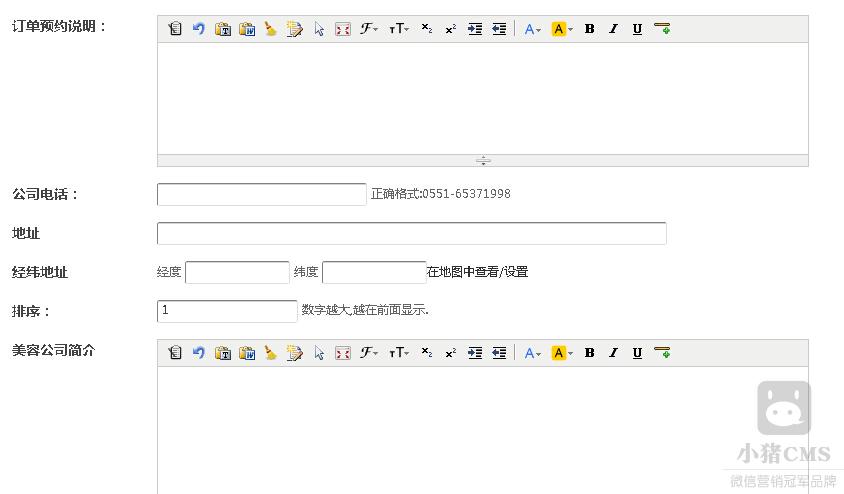Open text color picker in 订单预约说明 editor
Image resolution: width=844 pixels, height=494 pixels.
click(x=532, y=29)
